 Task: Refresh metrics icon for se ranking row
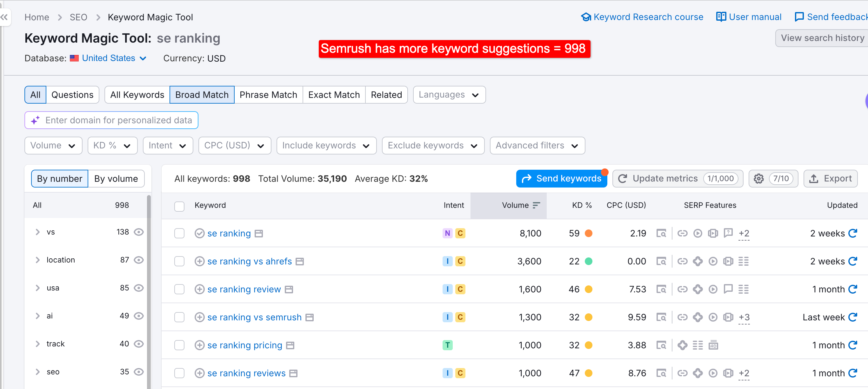pos(852,233)
